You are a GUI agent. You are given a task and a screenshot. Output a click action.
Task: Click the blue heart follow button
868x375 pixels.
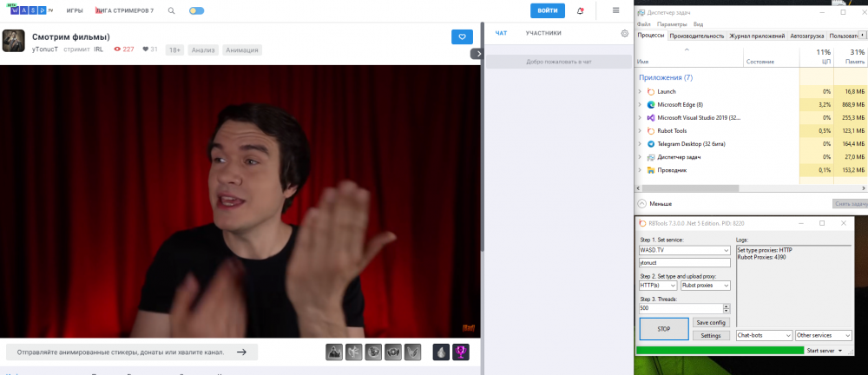pyautogui.click(x=462, y=36)
